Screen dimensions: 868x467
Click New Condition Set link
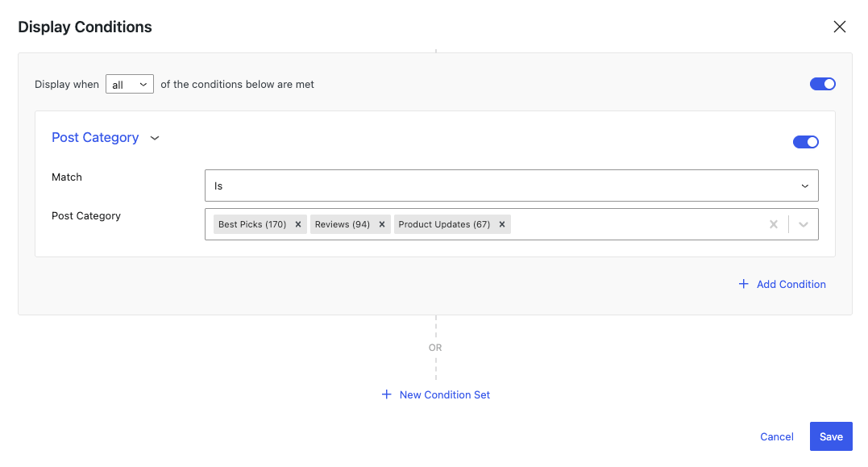(x=445, y=395)
